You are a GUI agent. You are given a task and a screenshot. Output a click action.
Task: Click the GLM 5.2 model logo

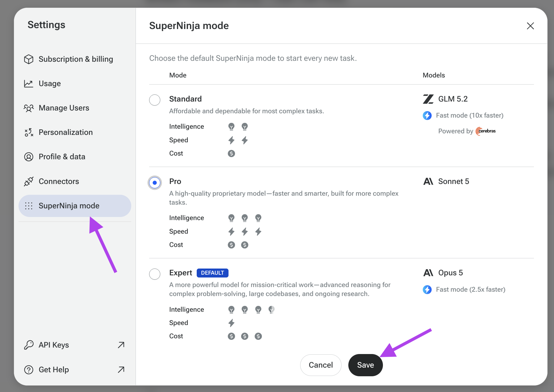[428, 99]
